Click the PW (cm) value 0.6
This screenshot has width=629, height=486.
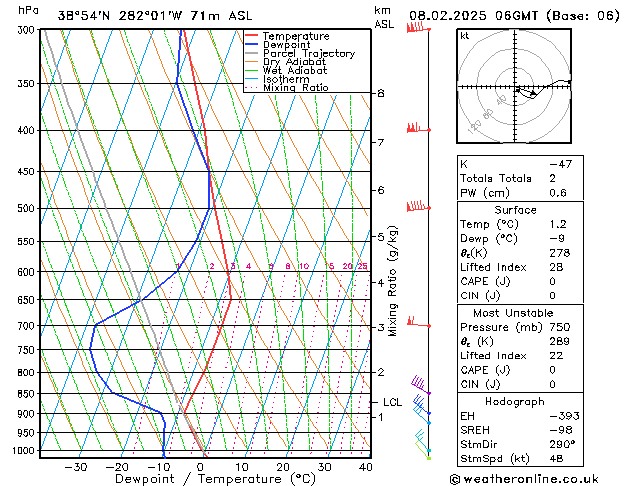coord(558,193)
